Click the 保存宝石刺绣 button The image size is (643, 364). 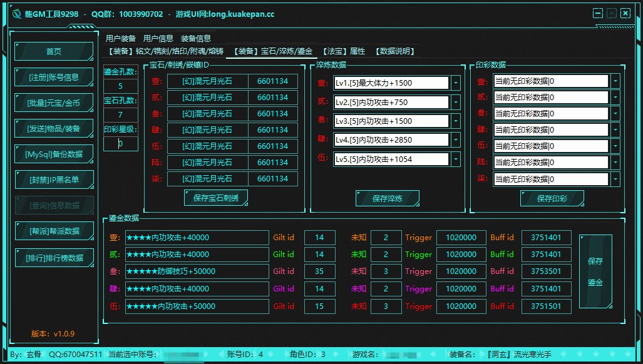point(215,198)
